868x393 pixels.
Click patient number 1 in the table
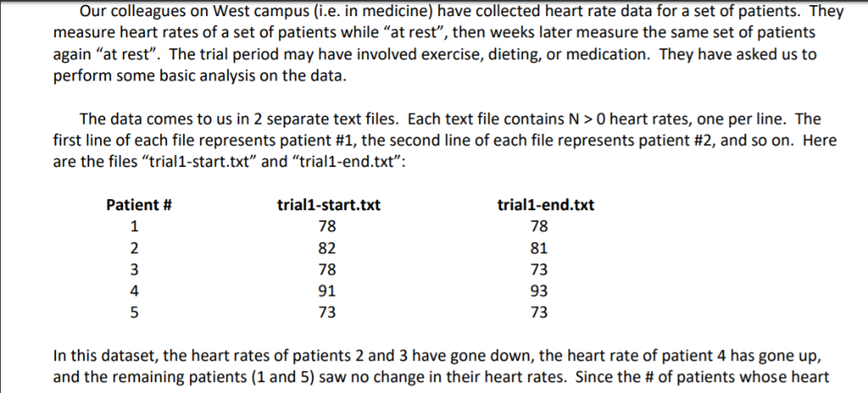pyautogui.click(x=134, y=226)
